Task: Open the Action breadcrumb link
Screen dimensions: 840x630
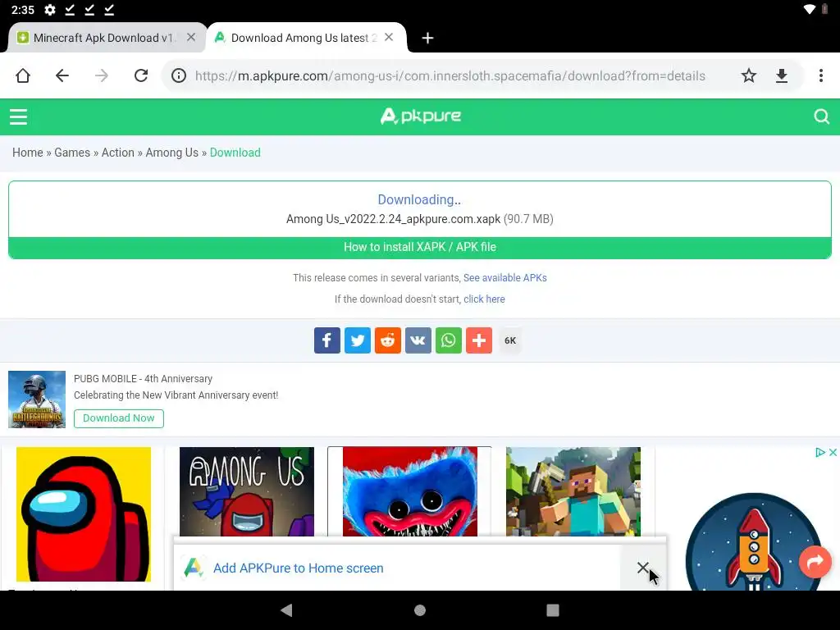Action: click(x=118, y=153)
